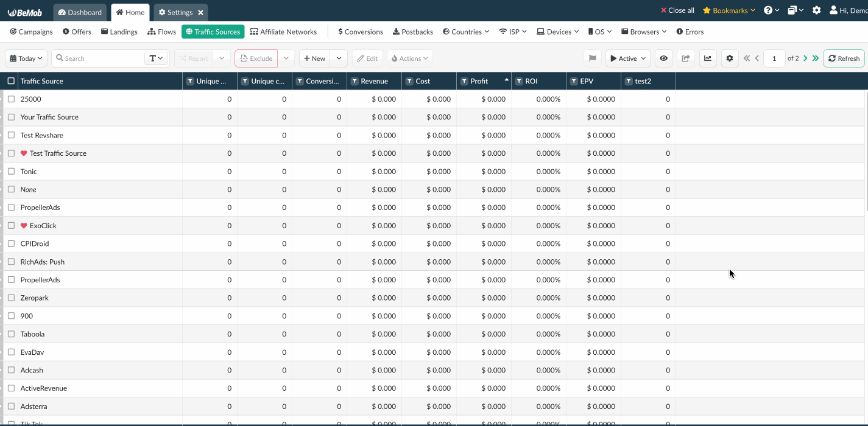Switch to the Dashboard tab
The image size is (868, 426).
pos(80,12)
